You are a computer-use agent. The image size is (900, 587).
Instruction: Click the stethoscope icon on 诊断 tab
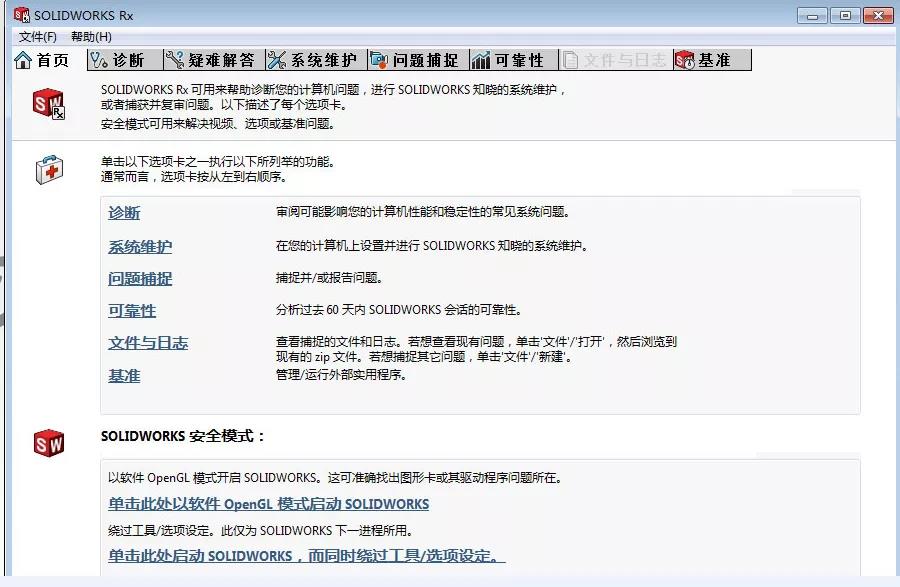coord(99,60)
